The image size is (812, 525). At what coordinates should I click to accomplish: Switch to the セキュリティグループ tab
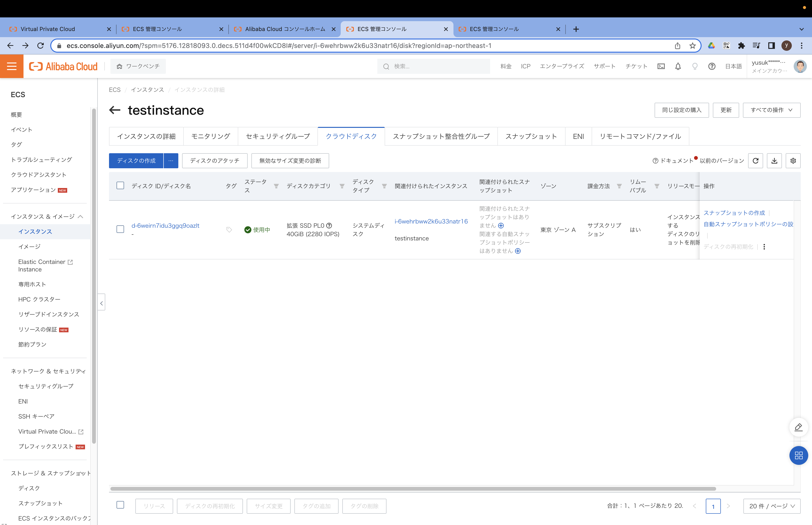pyautogui.click(x=278, y=136)
